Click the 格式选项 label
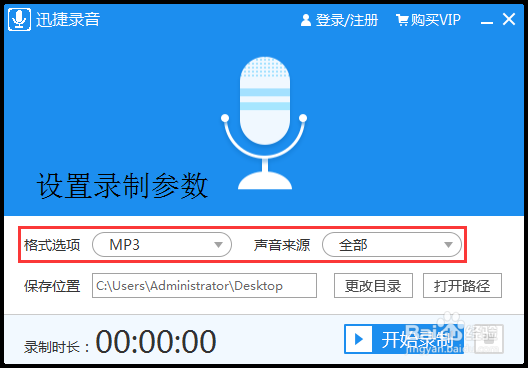The image size is (528, 368). [52, 245]
